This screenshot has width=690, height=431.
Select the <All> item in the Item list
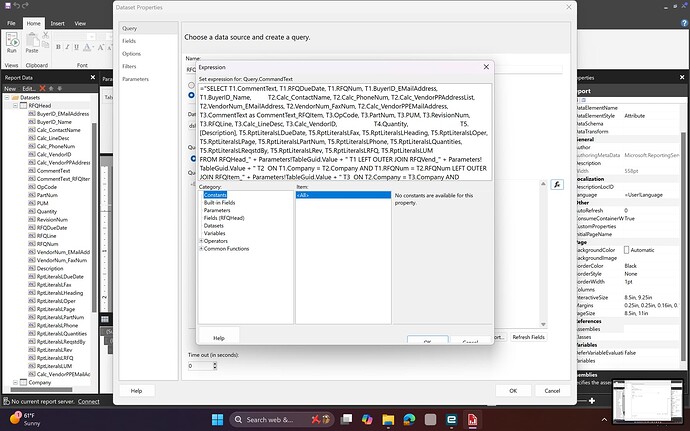(343, 195)
